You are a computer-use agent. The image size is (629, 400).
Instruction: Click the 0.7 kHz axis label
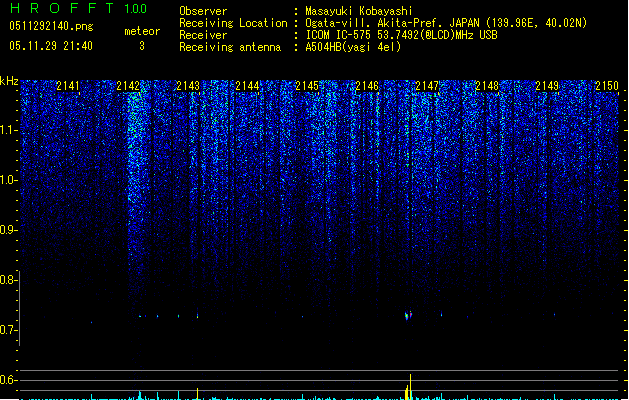[8, 330]
